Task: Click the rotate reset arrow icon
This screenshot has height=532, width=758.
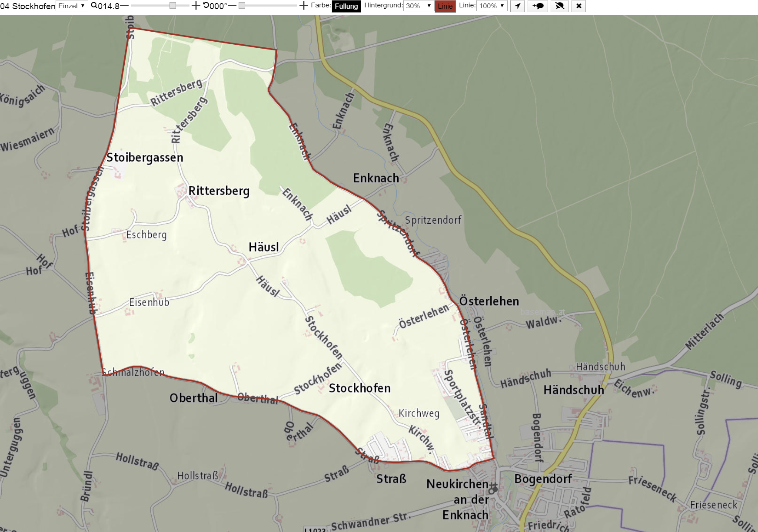Action: (x=206, y=6)
